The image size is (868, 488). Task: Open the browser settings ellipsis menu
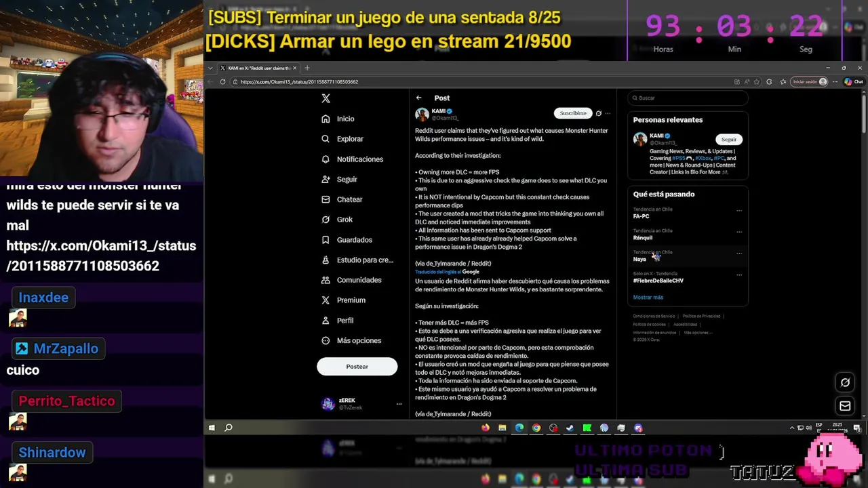(835, 82)
